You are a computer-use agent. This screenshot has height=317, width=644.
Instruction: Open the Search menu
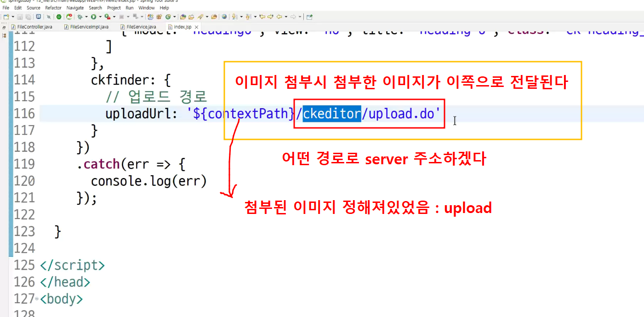click(95, 8)
